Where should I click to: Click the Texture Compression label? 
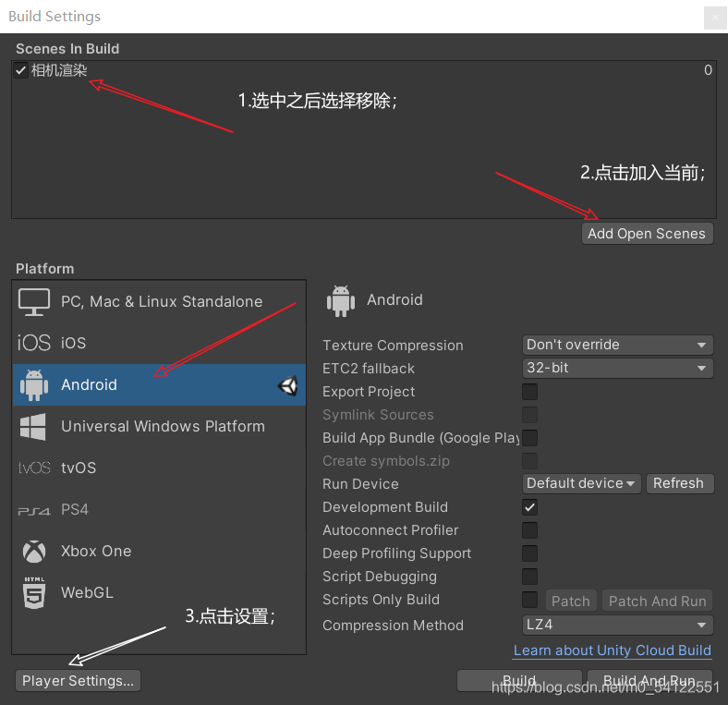[x=393, y=346]
